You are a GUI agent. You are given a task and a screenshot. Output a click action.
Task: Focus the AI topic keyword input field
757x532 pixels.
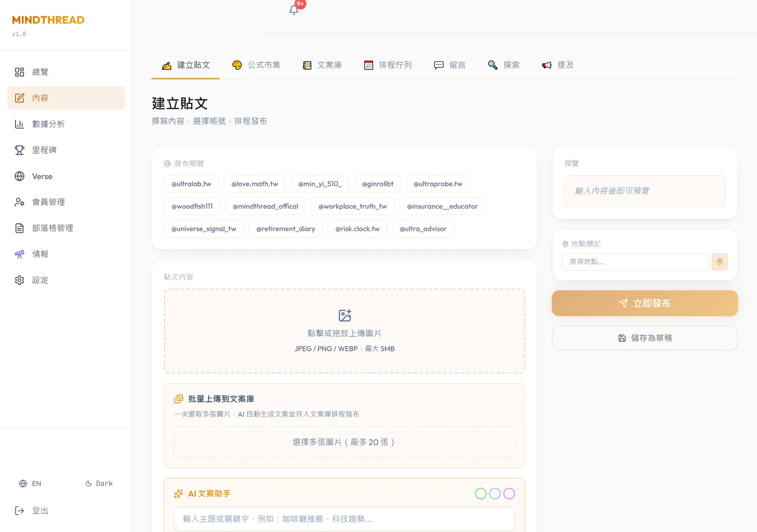pyautogui.click(x=344, y=519)
